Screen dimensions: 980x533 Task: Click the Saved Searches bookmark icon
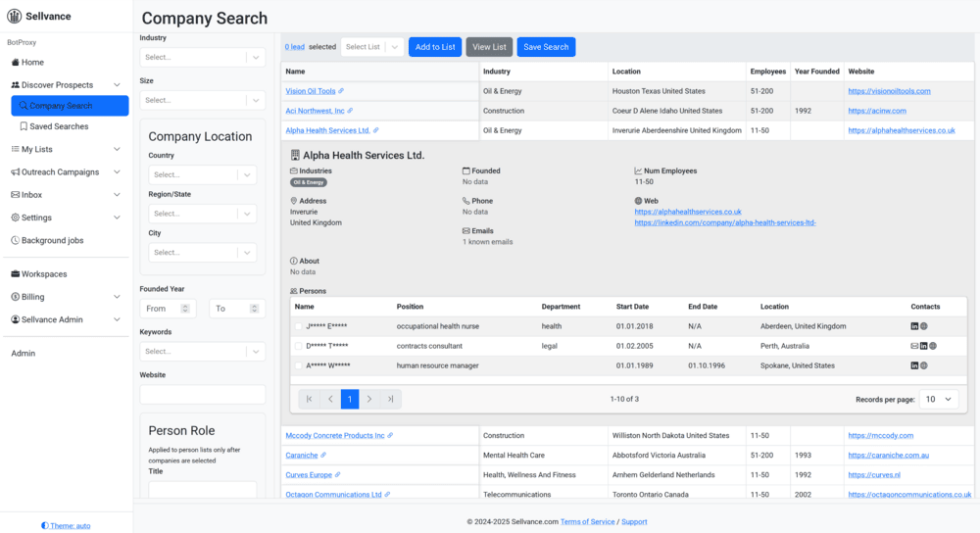coord(24,126)
